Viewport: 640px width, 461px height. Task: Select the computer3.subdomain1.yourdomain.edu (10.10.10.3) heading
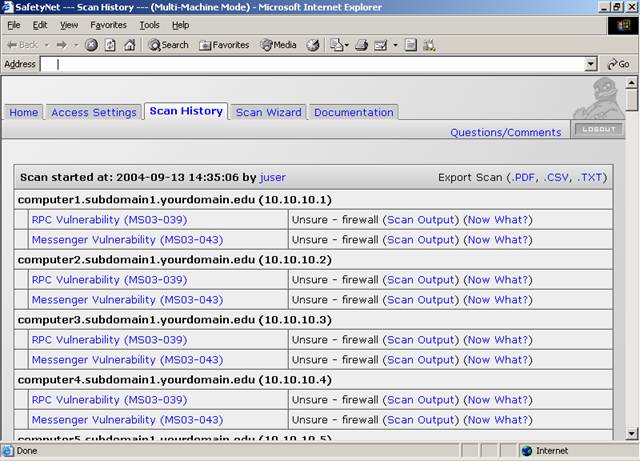[175, 320]
